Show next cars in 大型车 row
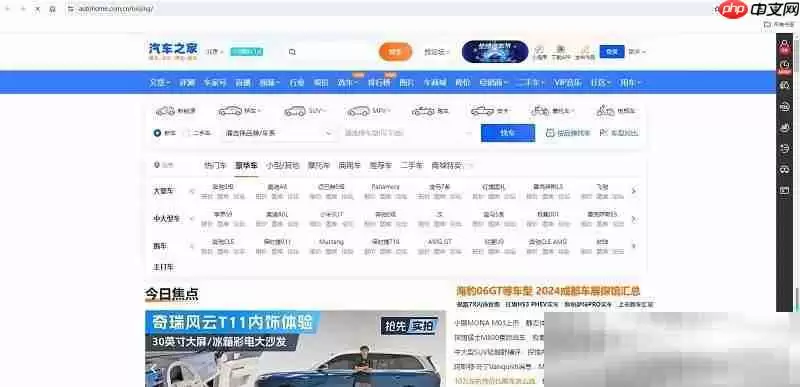800x387 pixels. [x=634, y=191]
